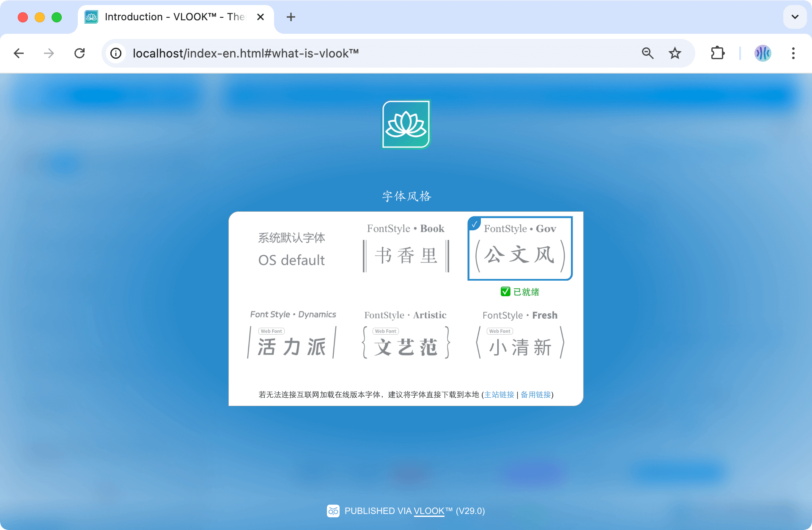Choose the OS default font option
Image resolution: width=812 pixels, height=530 pixels.
[292, 249]
